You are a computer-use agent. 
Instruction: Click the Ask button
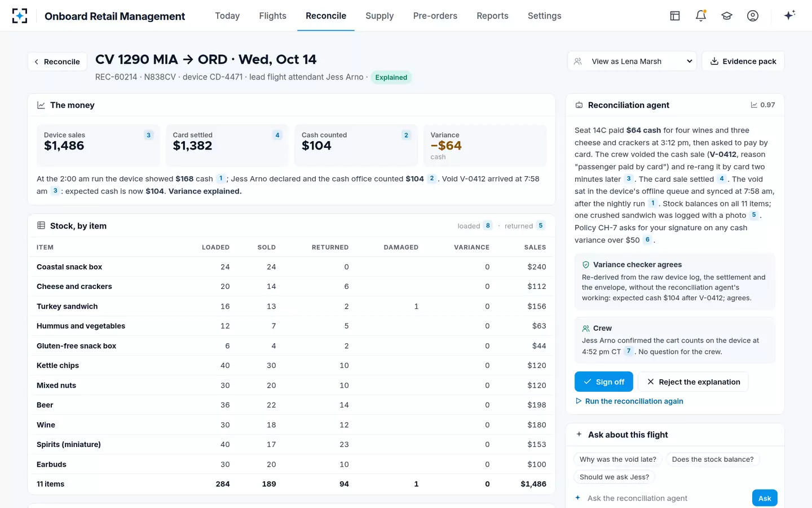point(765,498)
